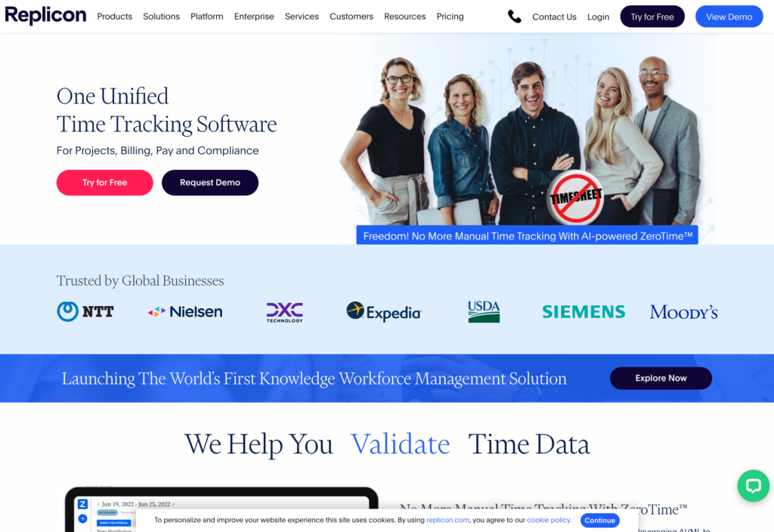Click the Request Demo button
Screen dimensions: 774x532
[210, 183]
